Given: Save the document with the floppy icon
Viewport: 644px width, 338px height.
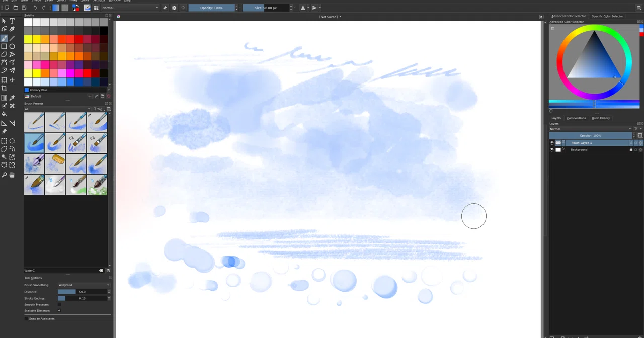Looking at the screenshot, I should tap(24, 8).
